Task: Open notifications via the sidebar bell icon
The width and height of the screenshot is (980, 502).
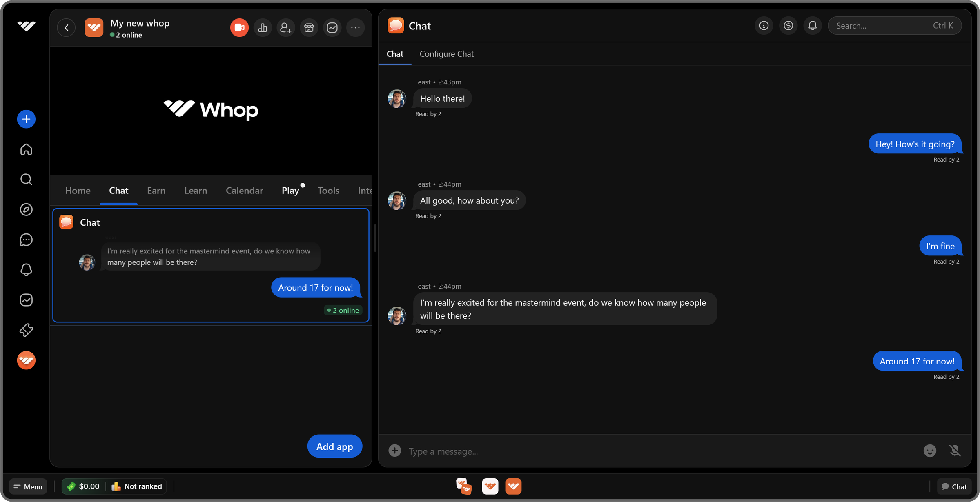Action: [x=26, y=270]
